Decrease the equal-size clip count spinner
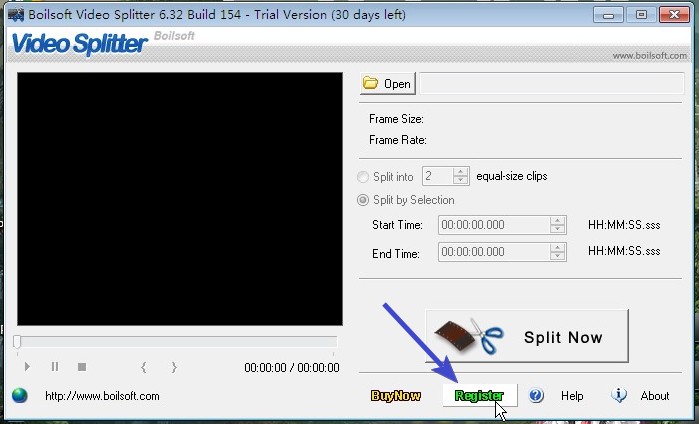The width and height of the screenshot is (699, 424). 461,180
